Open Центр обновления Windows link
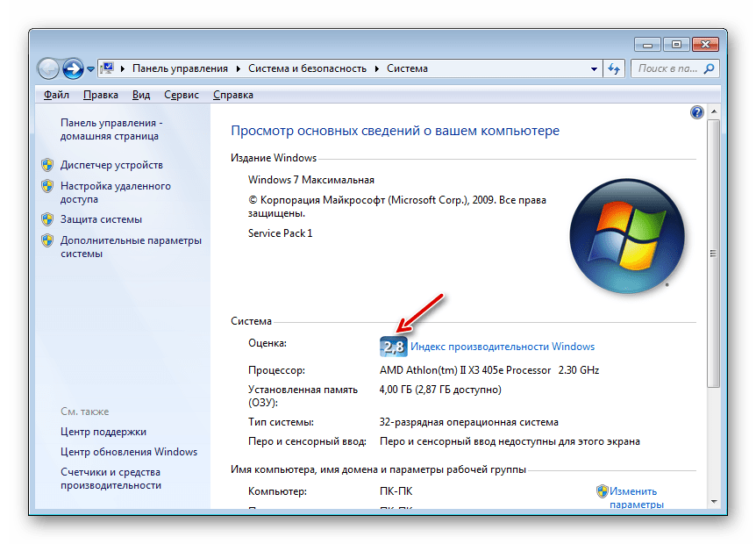 click(129, 452)
